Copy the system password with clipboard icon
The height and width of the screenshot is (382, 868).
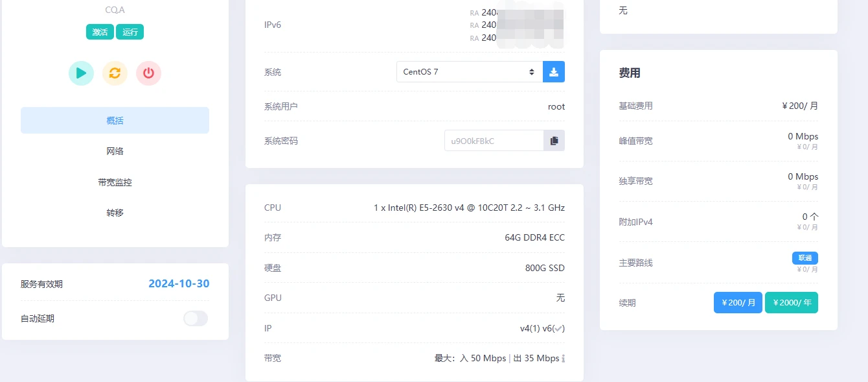[554, 141]
